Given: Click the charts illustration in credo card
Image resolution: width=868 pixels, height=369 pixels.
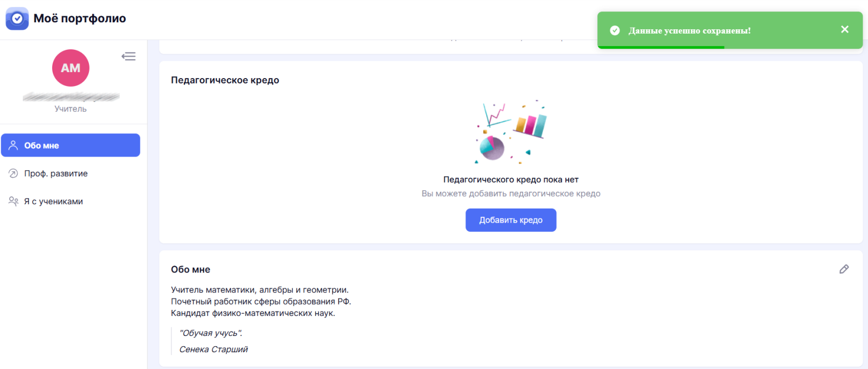Looking at the screenshot, I should coord(511,133).
